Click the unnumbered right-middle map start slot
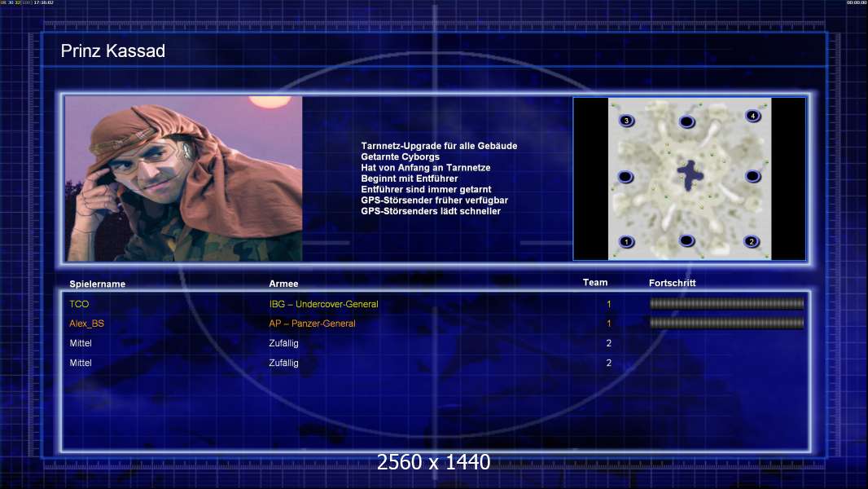 [752, 176]
